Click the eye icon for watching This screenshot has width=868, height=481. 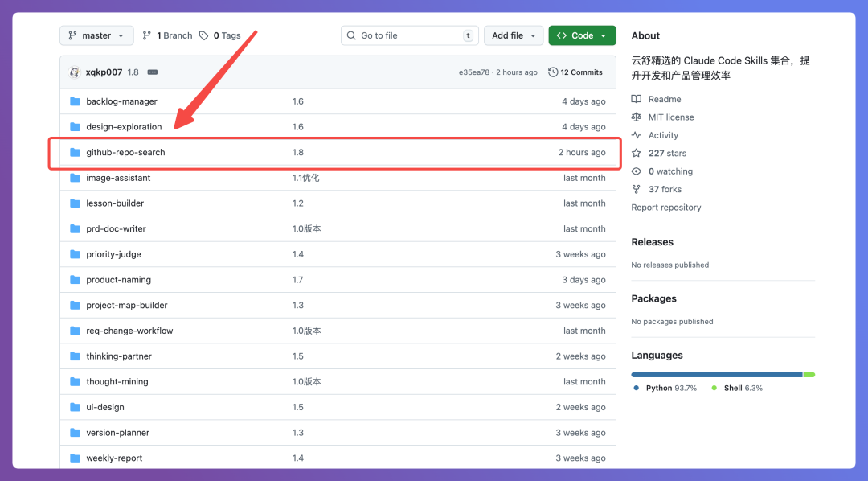click(637, 171)
